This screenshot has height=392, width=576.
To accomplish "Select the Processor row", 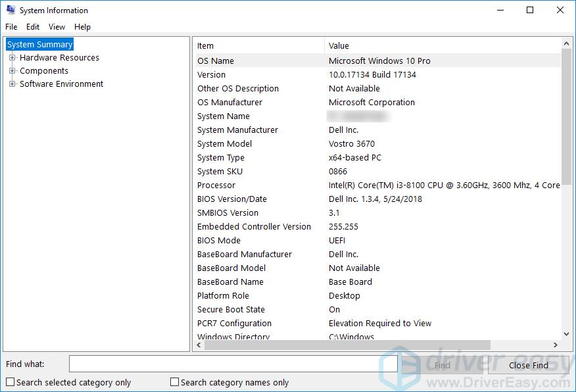I will (x=378, y=185).
